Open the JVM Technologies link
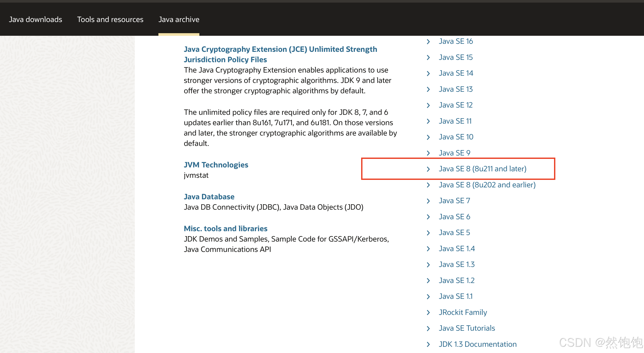 tap(216, 165)
